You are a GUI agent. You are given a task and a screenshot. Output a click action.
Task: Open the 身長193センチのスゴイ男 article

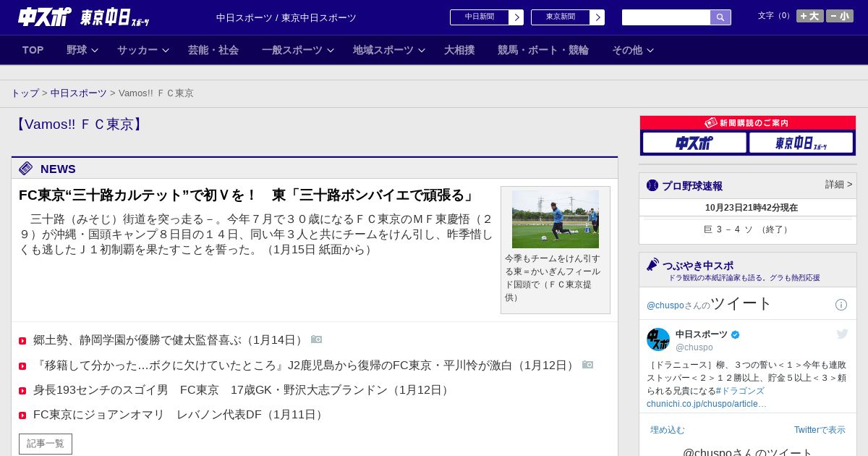(243, 390)
